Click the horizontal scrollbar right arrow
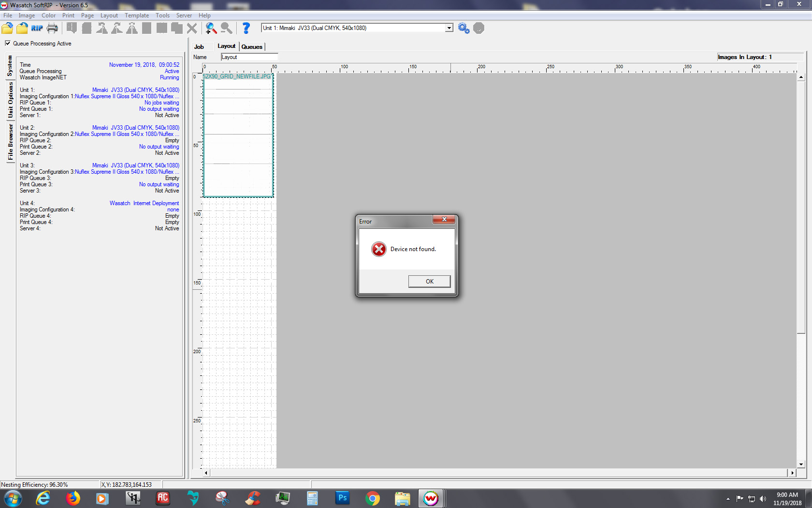This screenshot has width=812, height=508. click(x=792, y=473)
